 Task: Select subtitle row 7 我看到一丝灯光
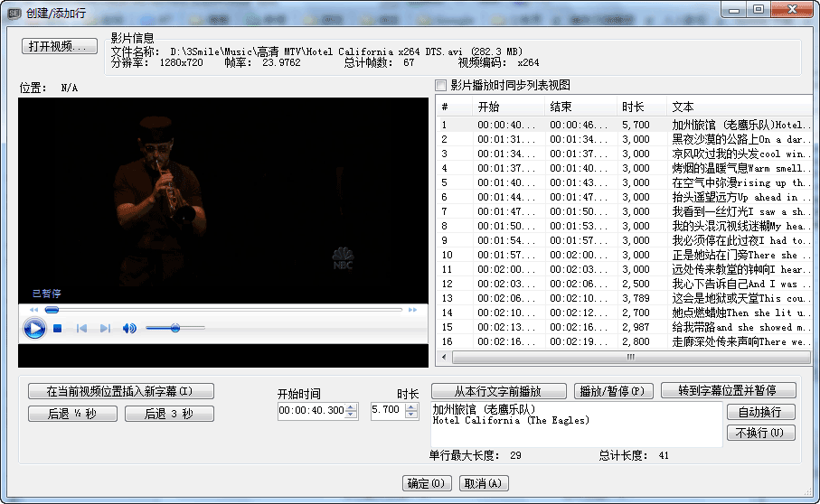625,211
